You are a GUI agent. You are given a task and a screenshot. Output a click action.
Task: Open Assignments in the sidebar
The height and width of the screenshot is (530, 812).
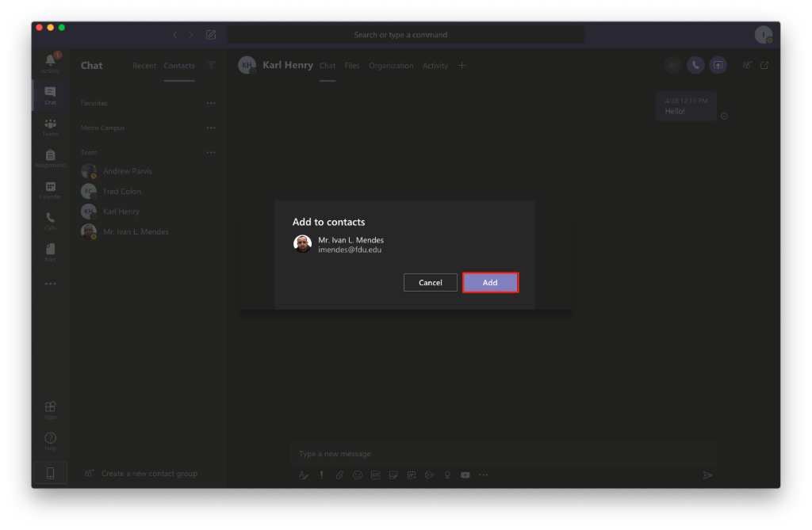click(x=50, y=158)
